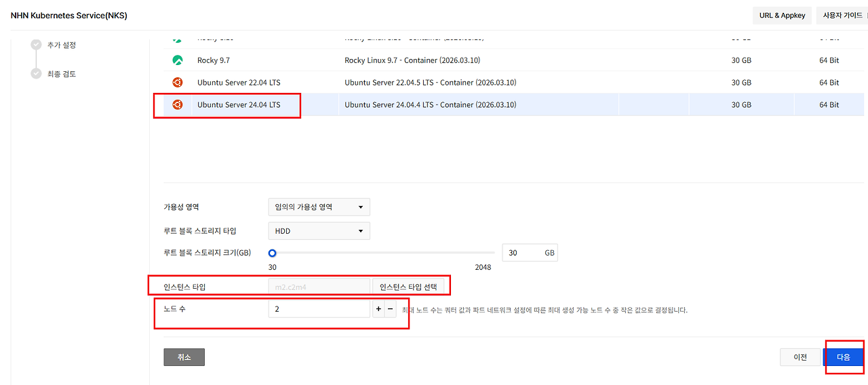Click the 이전 button
Viewport: 868px width, 385px height.
[x=800, y=357]
